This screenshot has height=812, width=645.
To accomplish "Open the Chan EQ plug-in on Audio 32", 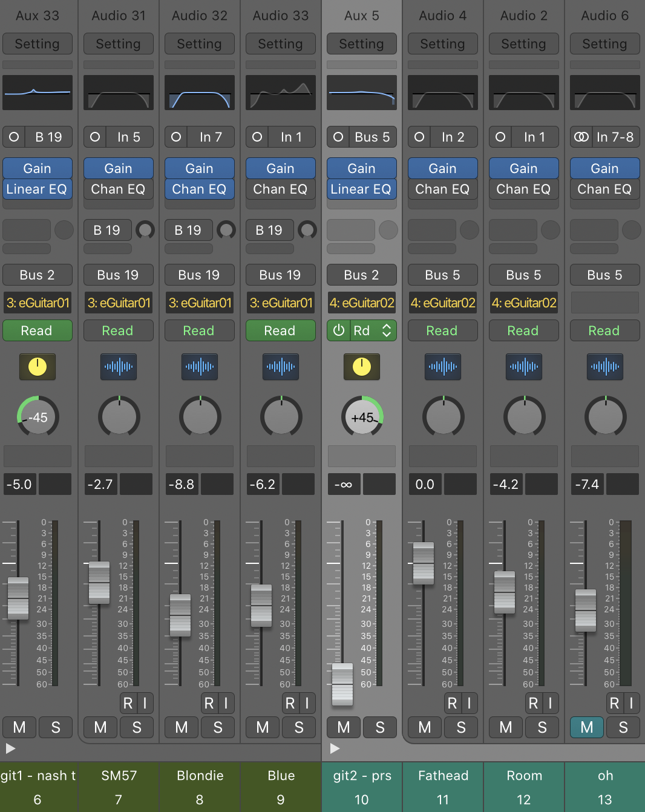I will (x=200, y=189).
